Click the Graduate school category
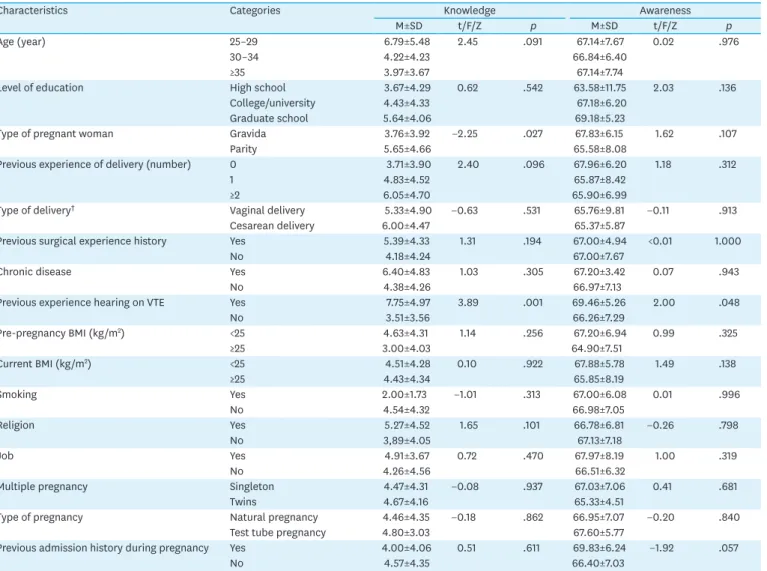The image size is (767, 571). [x=269, y=118]
